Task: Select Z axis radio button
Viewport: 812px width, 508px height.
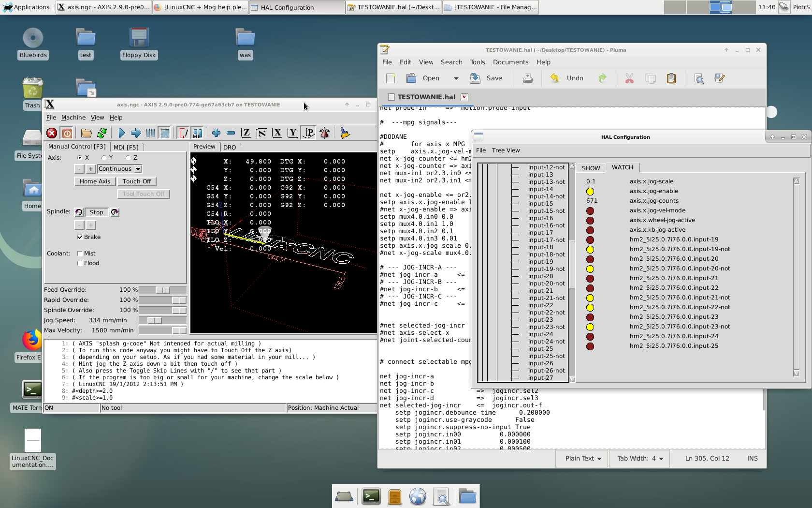Action: pos(128,158)
